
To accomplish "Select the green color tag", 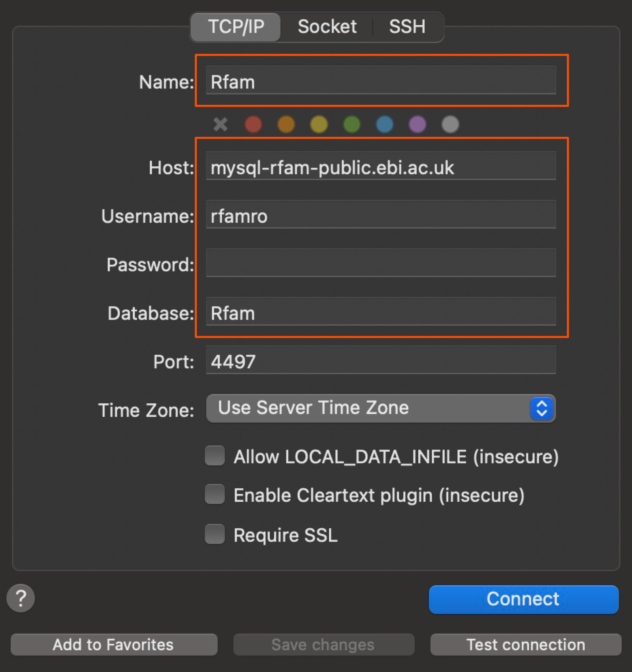I will tap(352, 124).
